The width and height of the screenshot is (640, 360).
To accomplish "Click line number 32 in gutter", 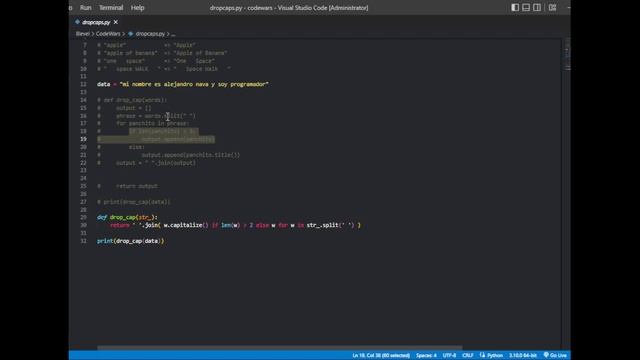I will coord(83,241).
